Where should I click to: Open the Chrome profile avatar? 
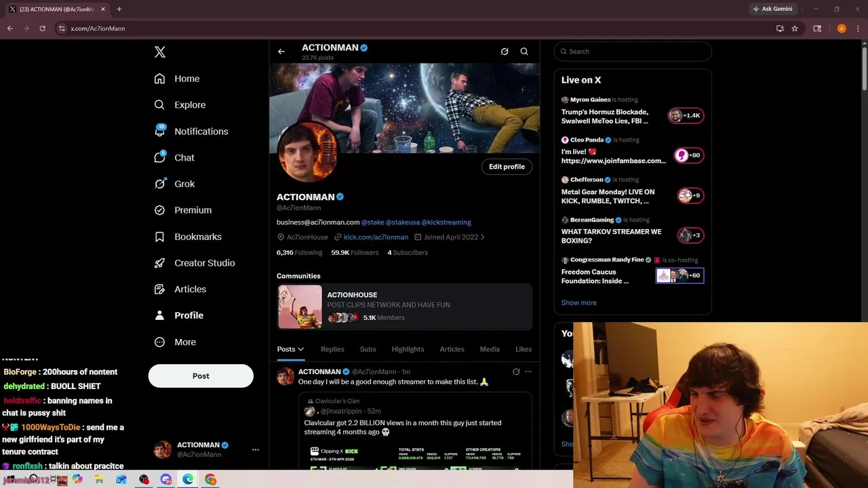coord(842,28)
